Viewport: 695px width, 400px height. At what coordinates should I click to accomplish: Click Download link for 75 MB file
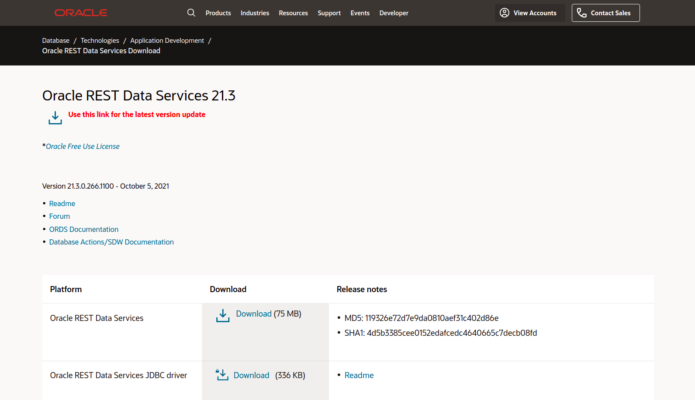(254, 314)
